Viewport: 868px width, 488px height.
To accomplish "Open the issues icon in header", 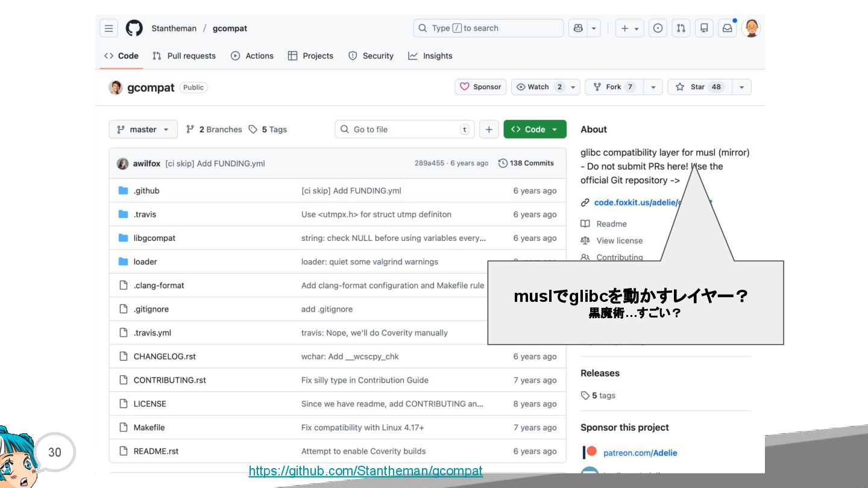I will pos(658,28).
